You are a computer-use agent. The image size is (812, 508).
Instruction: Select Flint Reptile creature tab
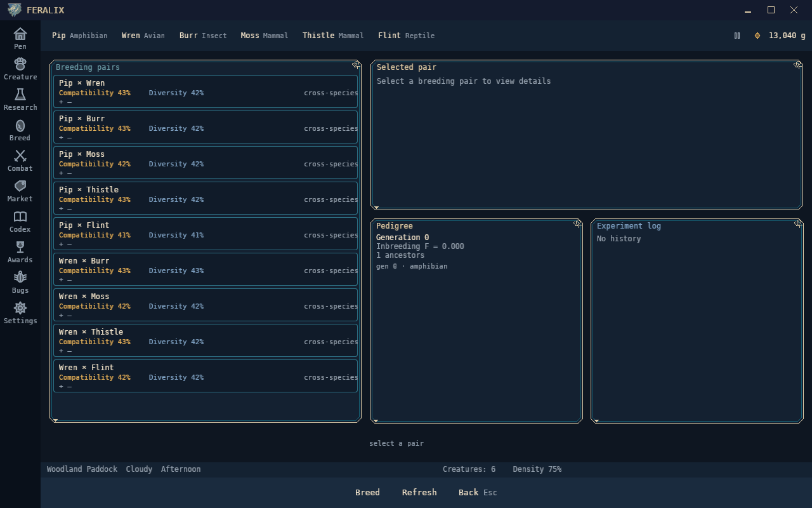407,36
